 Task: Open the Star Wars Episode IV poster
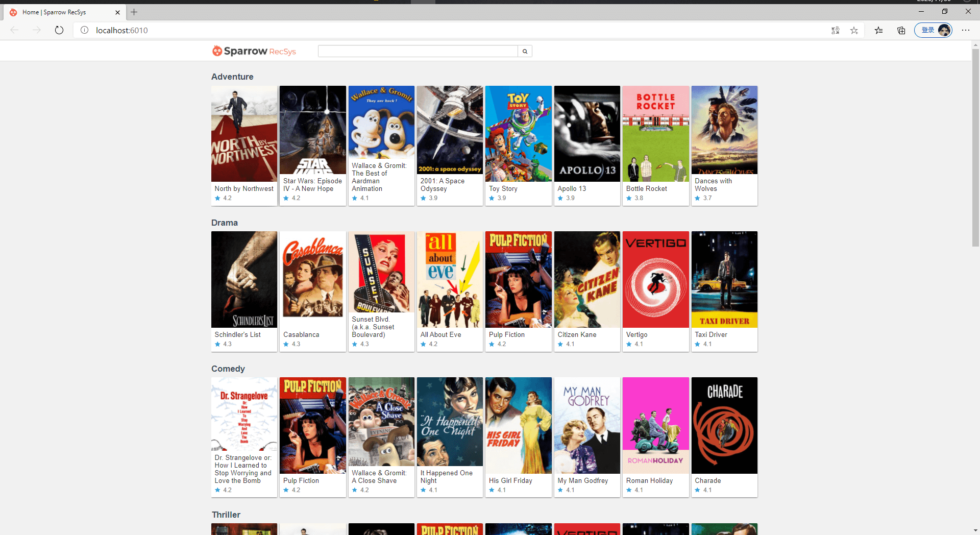coord(313,130)
